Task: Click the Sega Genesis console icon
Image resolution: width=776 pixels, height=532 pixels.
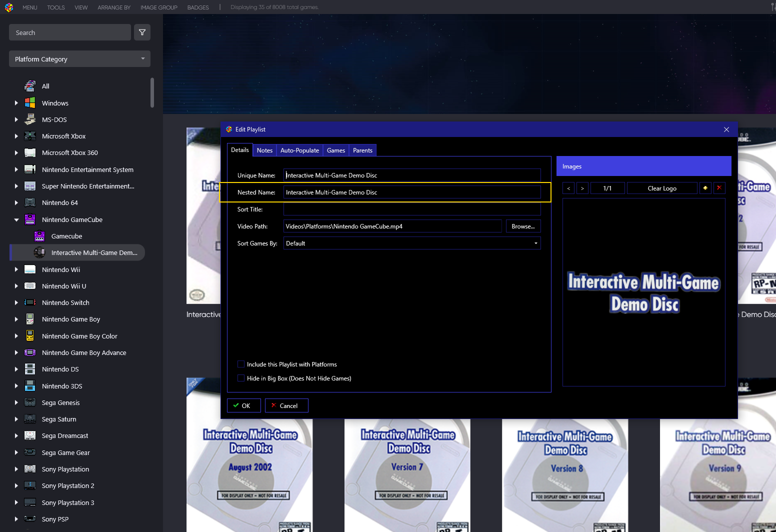Action: point(30,402)
